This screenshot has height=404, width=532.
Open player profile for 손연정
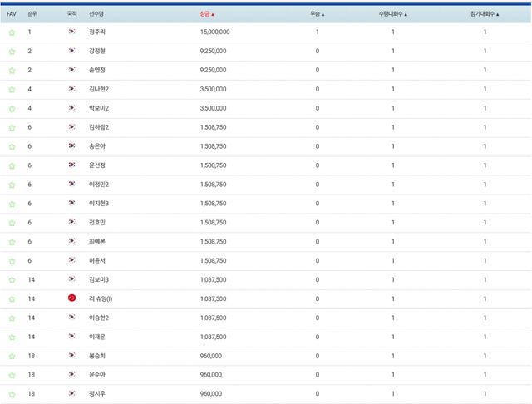(96, 71)
